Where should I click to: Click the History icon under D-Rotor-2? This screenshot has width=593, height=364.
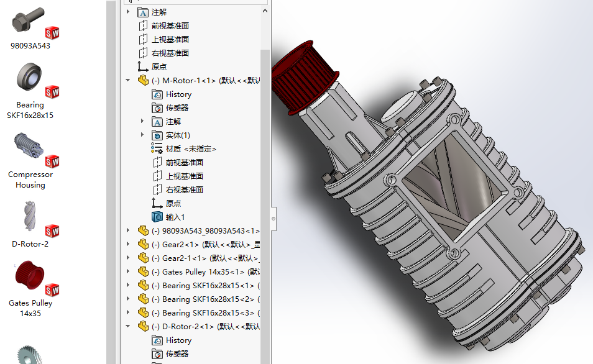pyautogui.click(x=157, y=340)
